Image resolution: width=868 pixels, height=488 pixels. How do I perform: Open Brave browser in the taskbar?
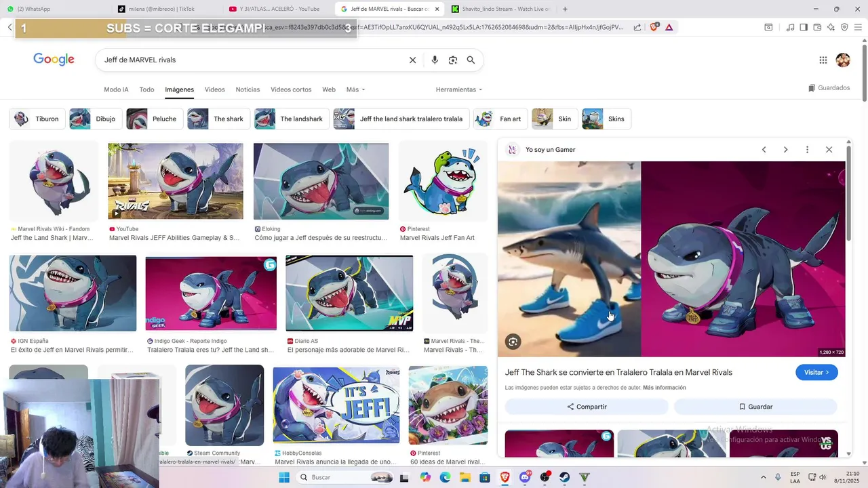pos(505,477)
